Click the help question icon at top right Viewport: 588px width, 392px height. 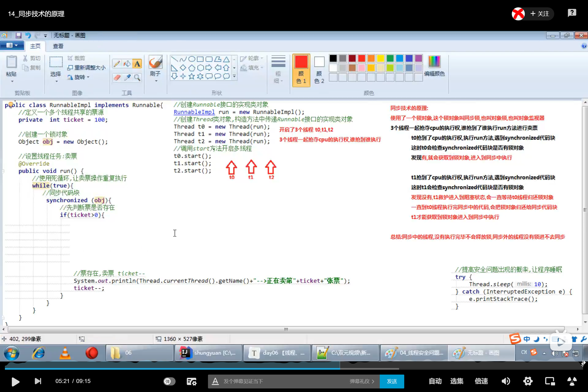pos(572,13)
